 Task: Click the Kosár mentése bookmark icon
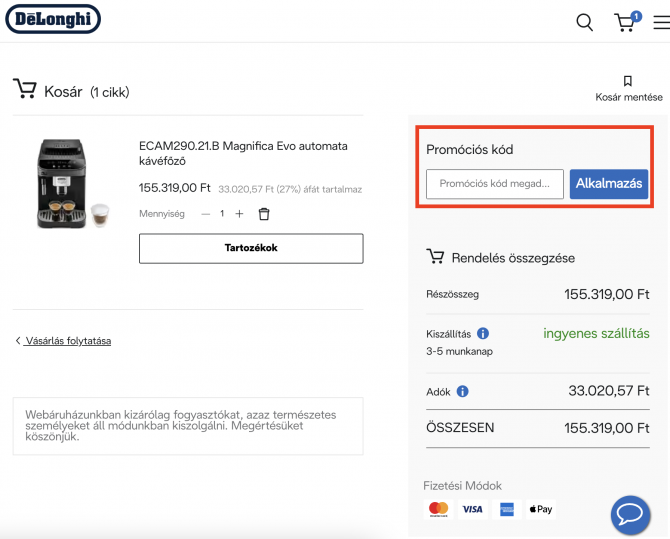pos(628,81)
